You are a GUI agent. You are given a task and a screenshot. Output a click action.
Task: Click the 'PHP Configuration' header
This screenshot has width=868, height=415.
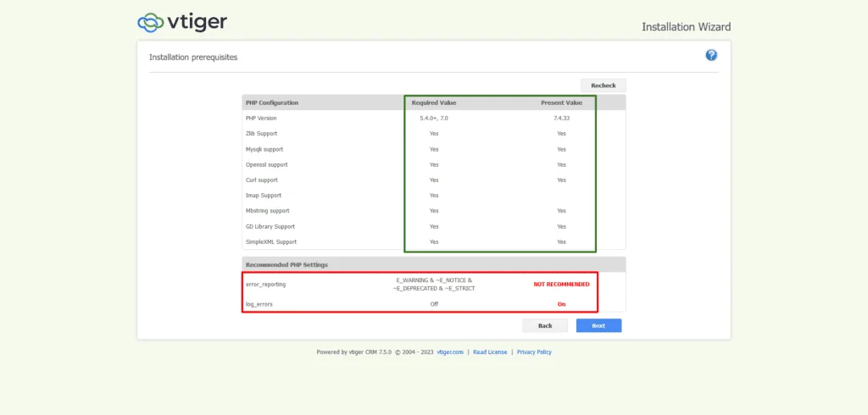pos(272,103)
